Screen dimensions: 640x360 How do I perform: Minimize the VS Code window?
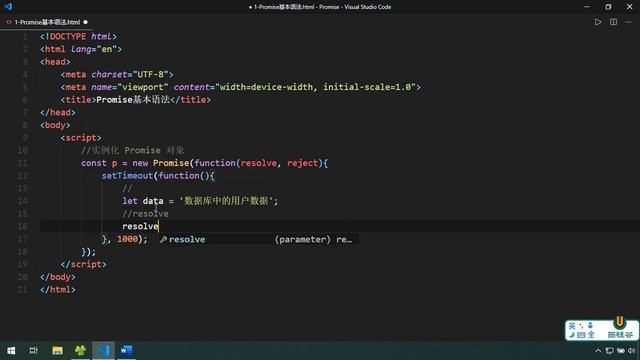click(x=587, y=7)
